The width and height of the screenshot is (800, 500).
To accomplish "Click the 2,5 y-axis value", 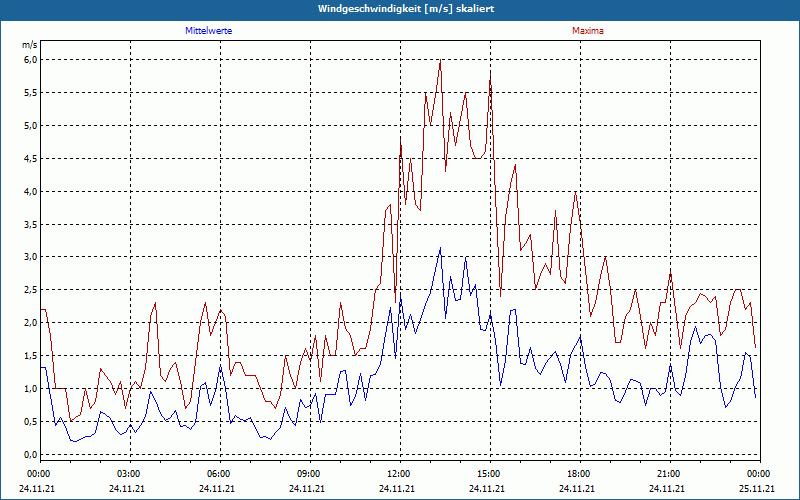I will click(x=31, y=290).
